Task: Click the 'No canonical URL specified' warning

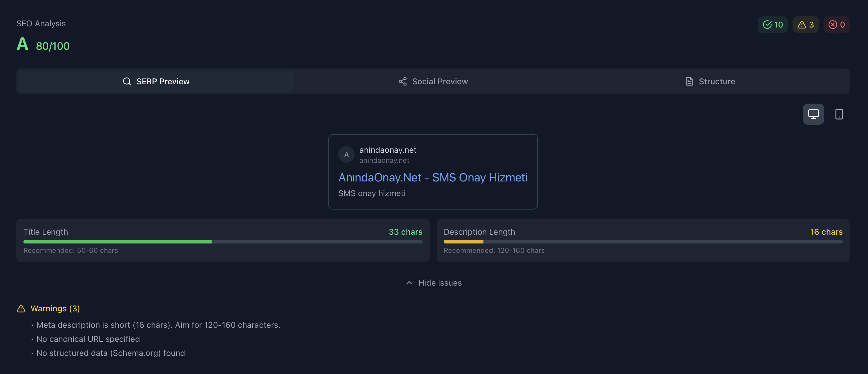Action: pyautogui.click(x=88, y=339)
